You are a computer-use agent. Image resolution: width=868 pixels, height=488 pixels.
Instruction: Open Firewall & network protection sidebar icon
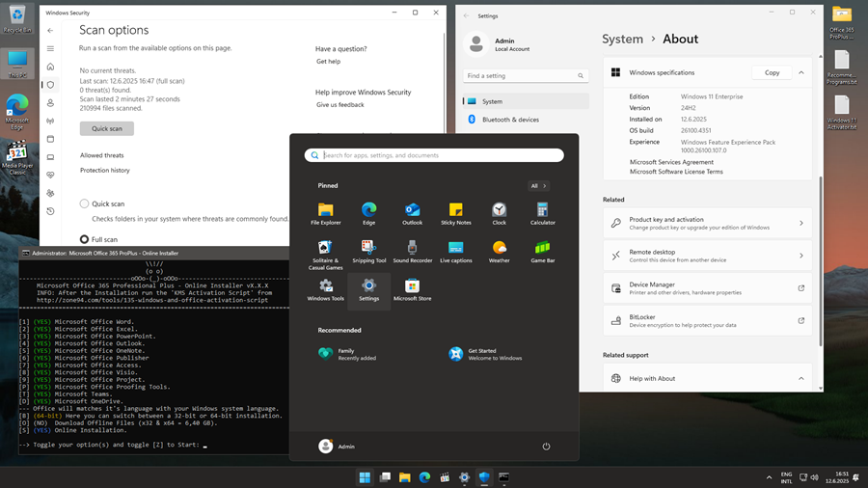coord(50,121)
